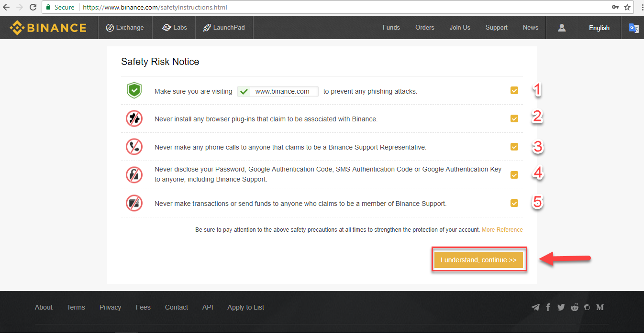Viewport: 644px width, 333px height.
Task: Uncheck the send funds warning checkbox
Action: pos(514,203)
